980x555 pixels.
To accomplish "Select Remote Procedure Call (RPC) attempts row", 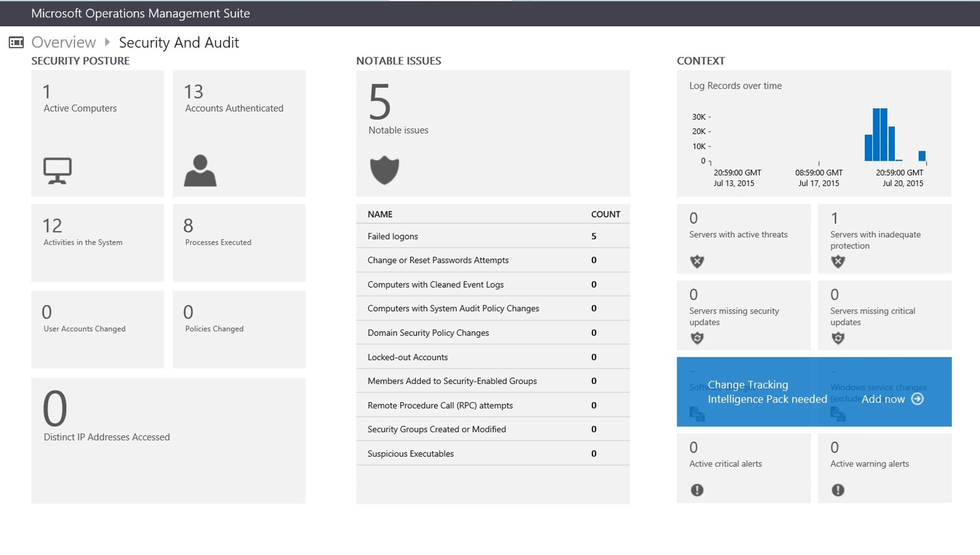I will click(x=493, y=406).
